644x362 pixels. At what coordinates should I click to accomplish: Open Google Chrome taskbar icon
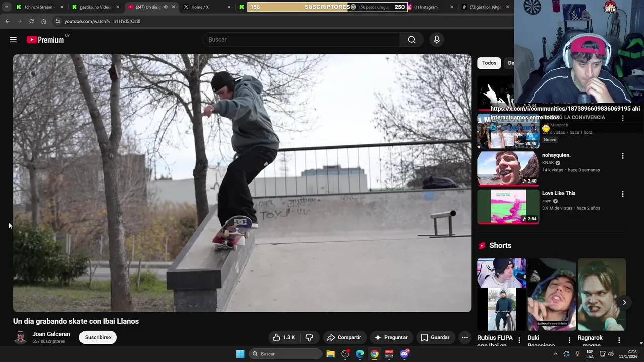tap(374, 354)
